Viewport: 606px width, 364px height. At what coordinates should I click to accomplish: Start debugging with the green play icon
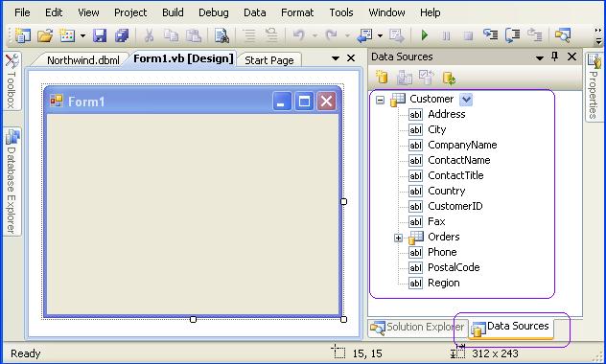coord(425,35)
